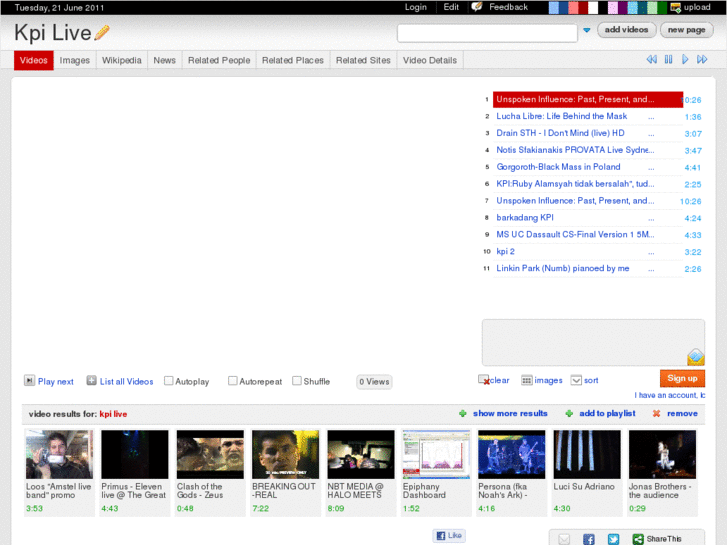Click the search input field
The image size is (727, 545).
tap(487, 33)
